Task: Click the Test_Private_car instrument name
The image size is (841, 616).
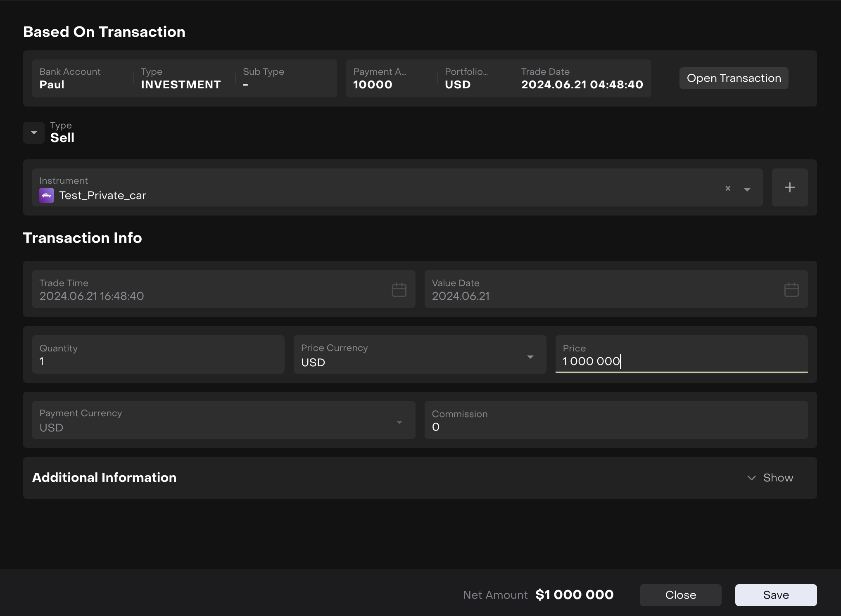Action: (x=102, y=195)
